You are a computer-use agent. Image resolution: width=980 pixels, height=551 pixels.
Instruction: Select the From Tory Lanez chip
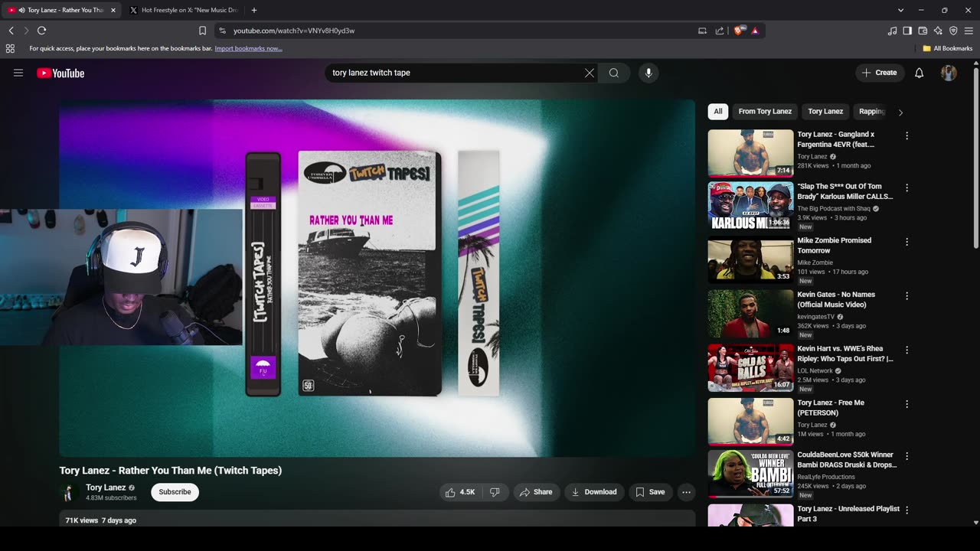pyautogui.click(x=765, y=112)
